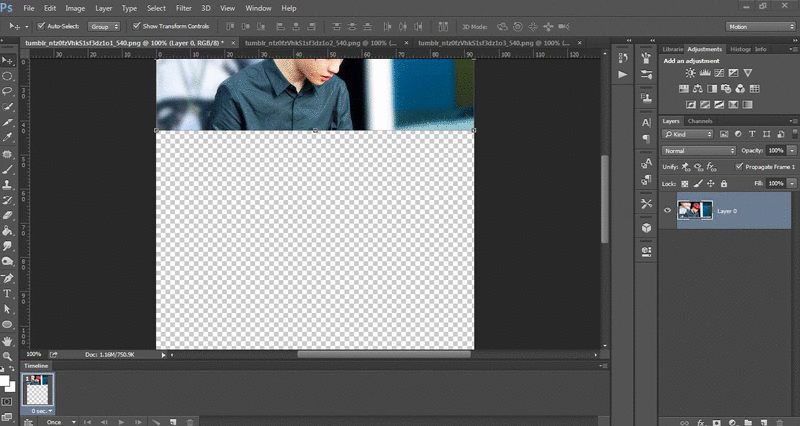Delete the selected frame trash icon
Viewport: 800px width, 426px height.
click(190, 422)
